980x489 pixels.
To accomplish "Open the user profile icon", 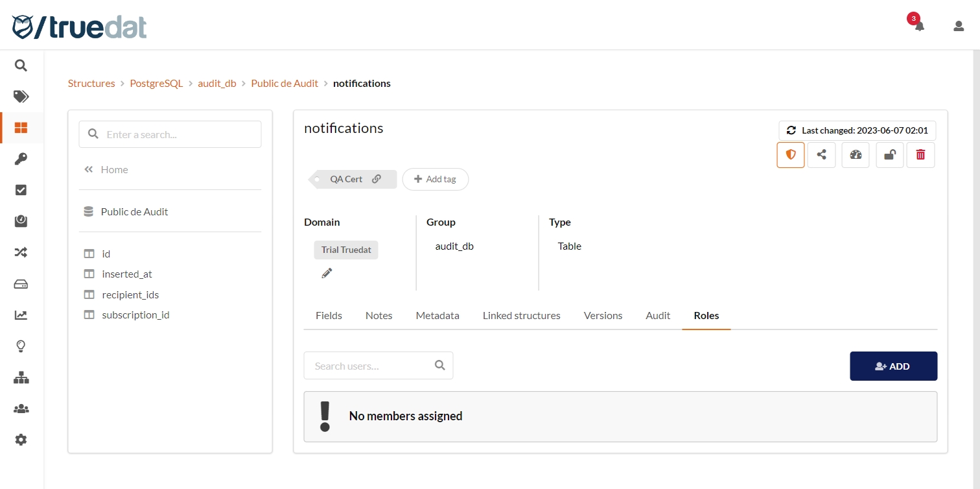I will (x=959, y=26).
